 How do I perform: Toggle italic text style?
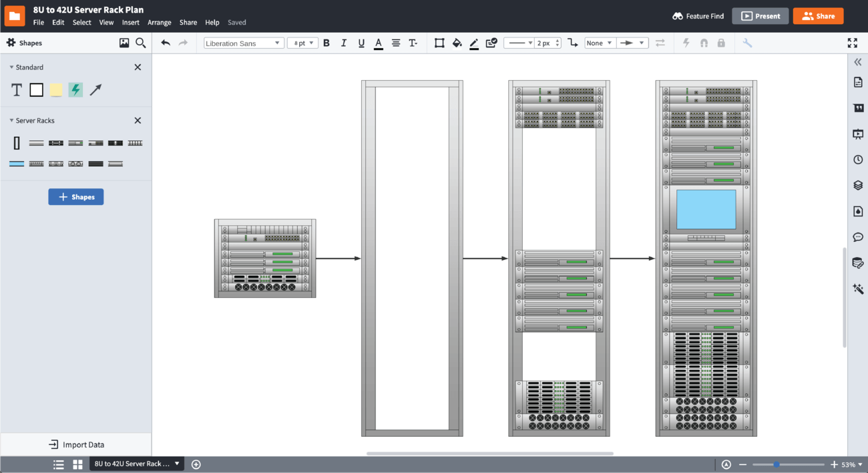(344, 43)
